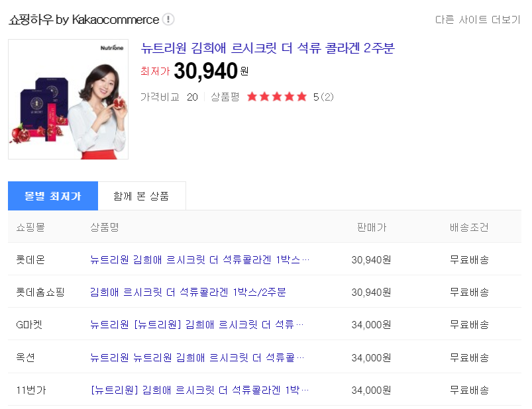This screenshot has height=409, width=532.
Task: Open the 롯데온 product link ending 1박스
Action: tap(200, 260)
